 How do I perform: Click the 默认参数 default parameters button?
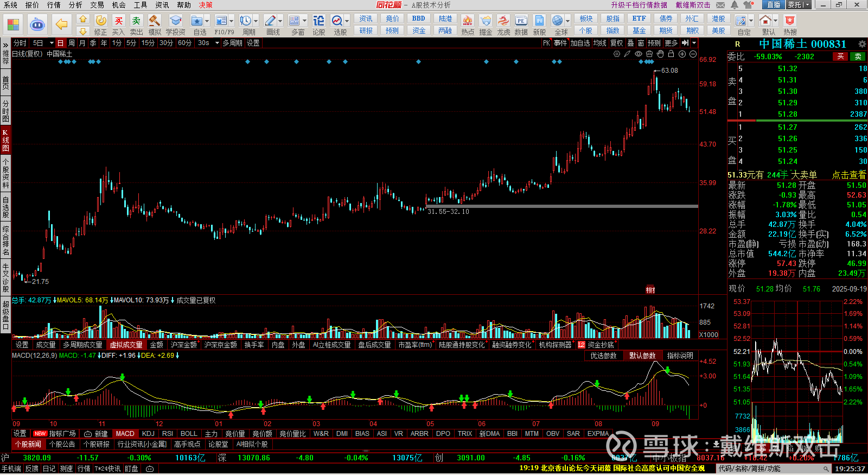[642, 356]
